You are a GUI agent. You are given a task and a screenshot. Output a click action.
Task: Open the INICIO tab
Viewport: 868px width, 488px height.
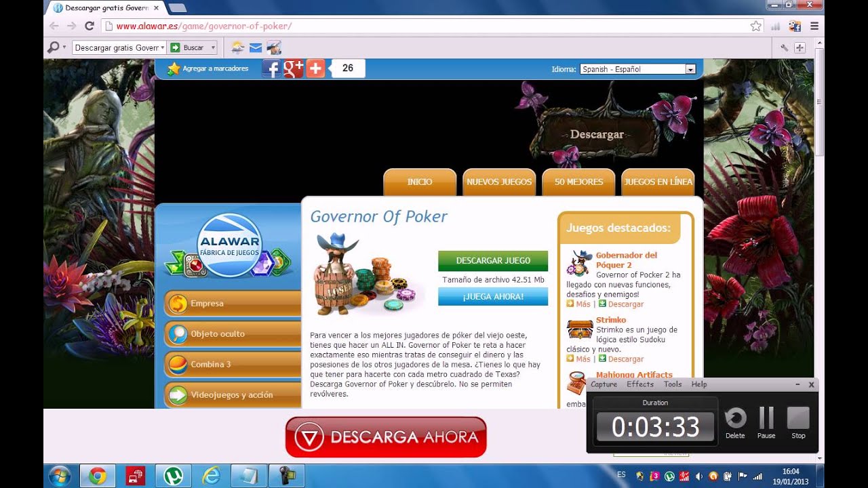click(420, 182)
